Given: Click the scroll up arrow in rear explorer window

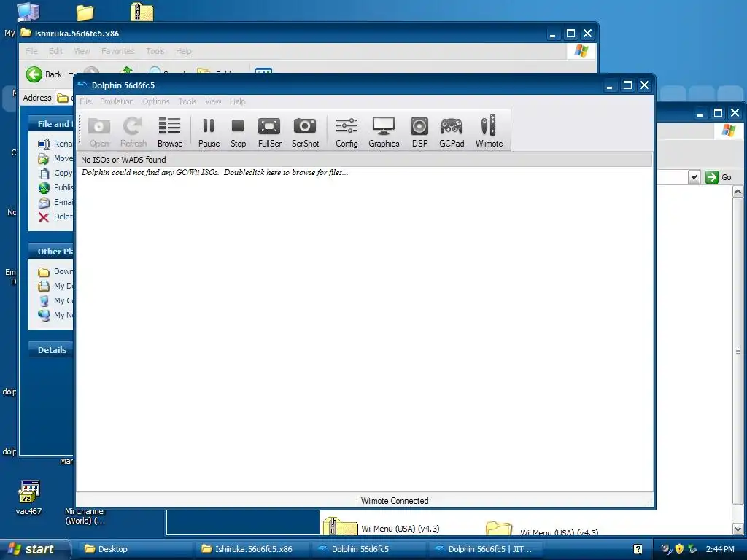Looking at the screenshot, I should pos(738,192).
